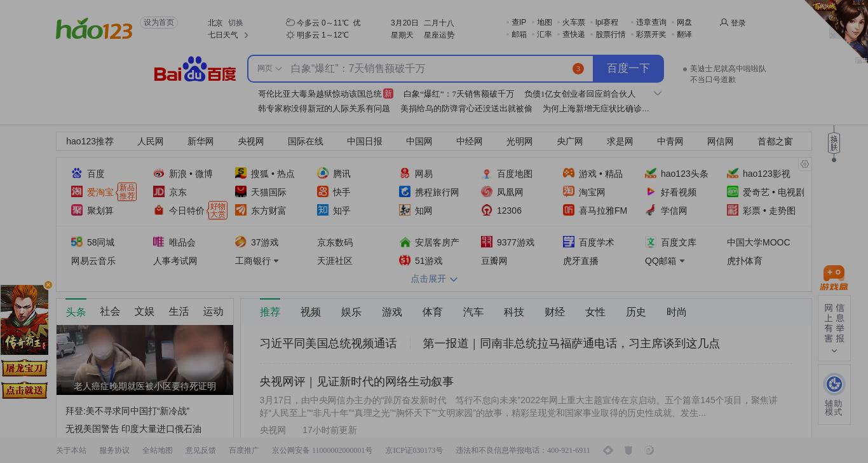868x463 pixels.
Task: Open the IP lookup tool link
Action: click(519, 22)
